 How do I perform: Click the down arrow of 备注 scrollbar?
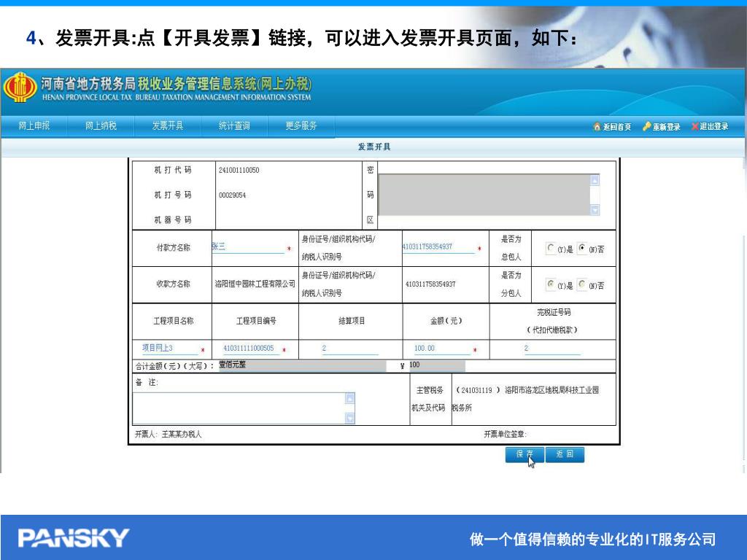[350, 418]
